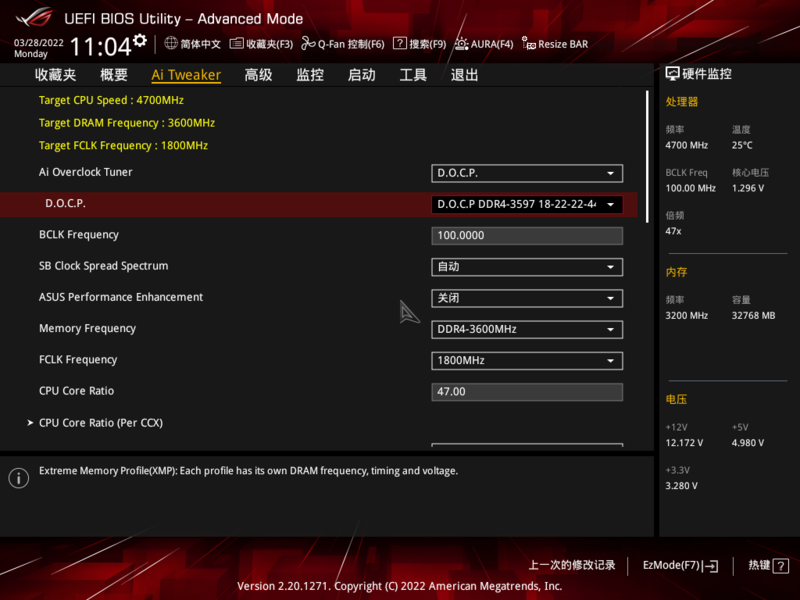Screen dimensions: 800x600
Task: Click the 03/28/2022 date text
Action: point(39,43)
